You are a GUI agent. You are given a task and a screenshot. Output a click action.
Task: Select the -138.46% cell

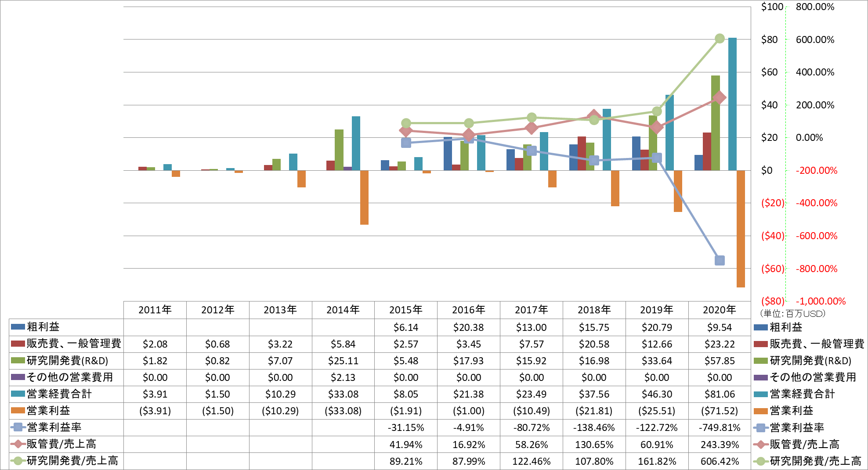click(594, 427)
